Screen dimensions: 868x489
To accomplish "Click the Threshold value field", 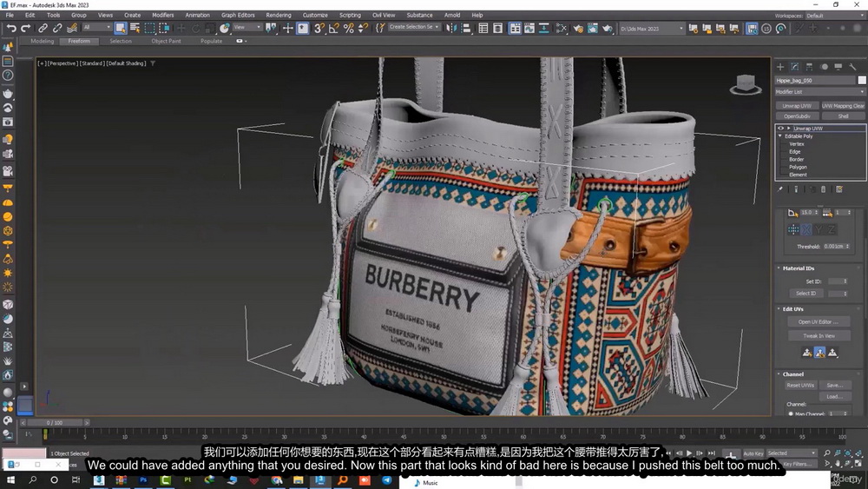I will (x=833, y=247).
